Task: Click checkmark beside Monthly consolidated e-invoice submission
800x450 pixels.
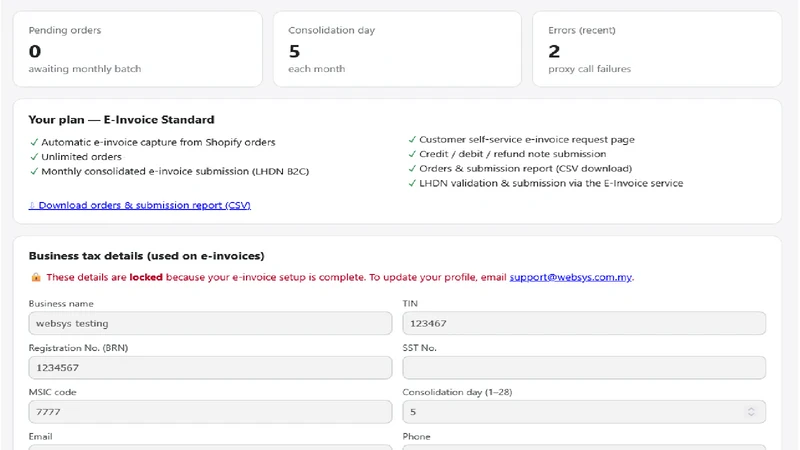Action: point(34,171)
